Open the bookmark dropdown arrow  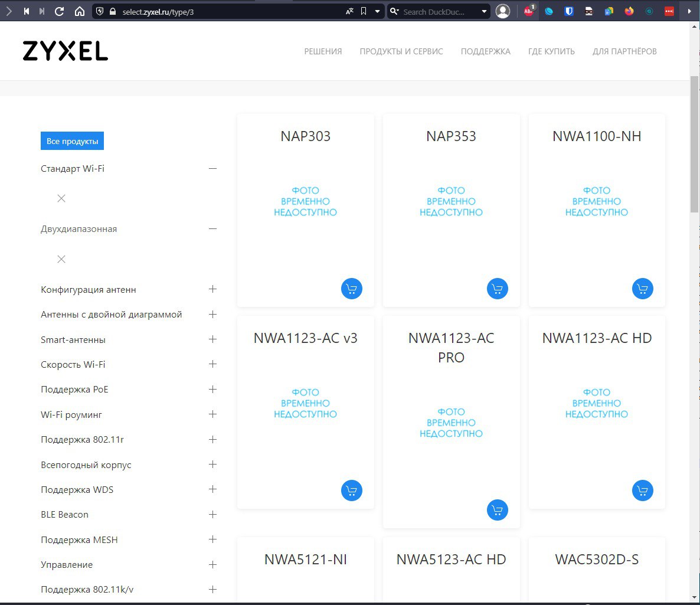pyautogui.click(x=377, y=12)
